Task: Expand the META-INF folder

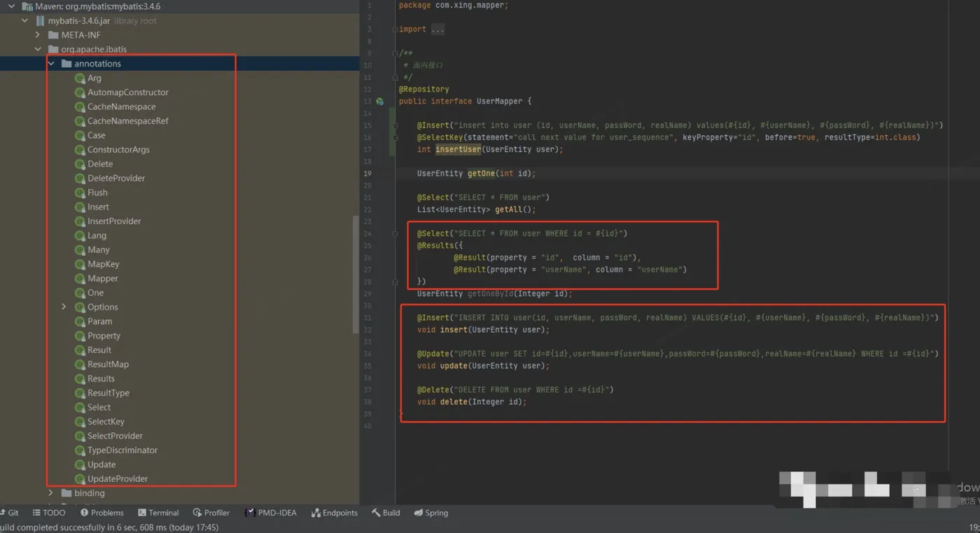Action: click(38, 35)
